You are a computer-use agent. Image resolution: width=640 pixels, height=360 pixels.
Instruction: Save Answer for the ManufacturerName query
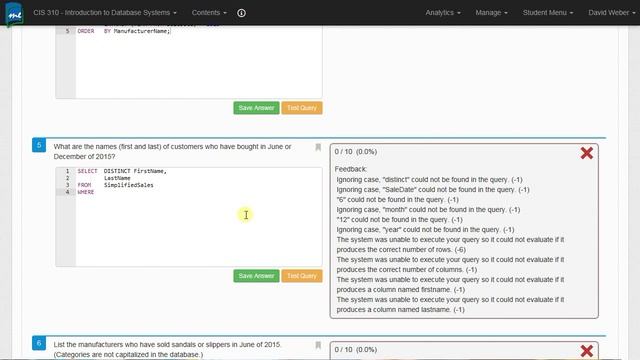(x=256, y=108)
